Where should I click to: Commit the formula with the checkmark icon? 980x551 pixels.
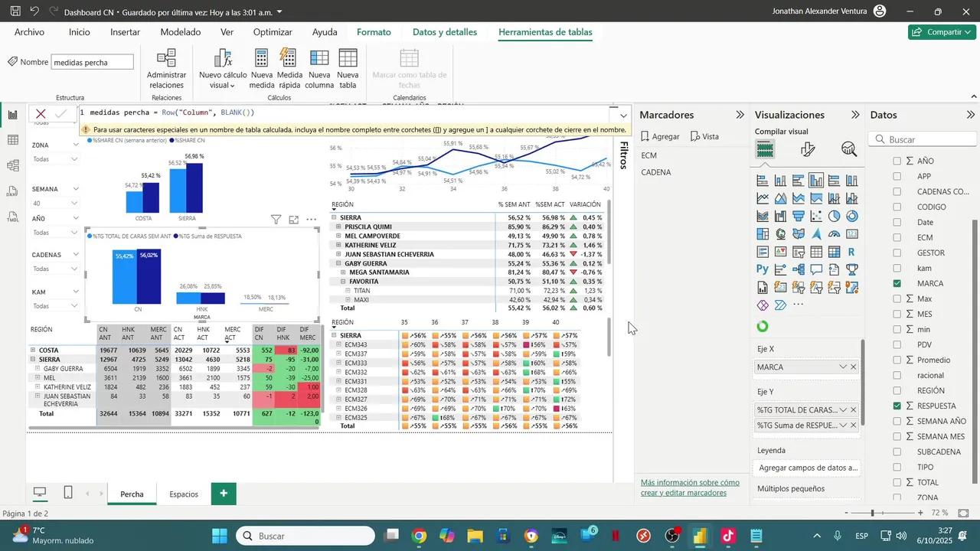[62, 113]
